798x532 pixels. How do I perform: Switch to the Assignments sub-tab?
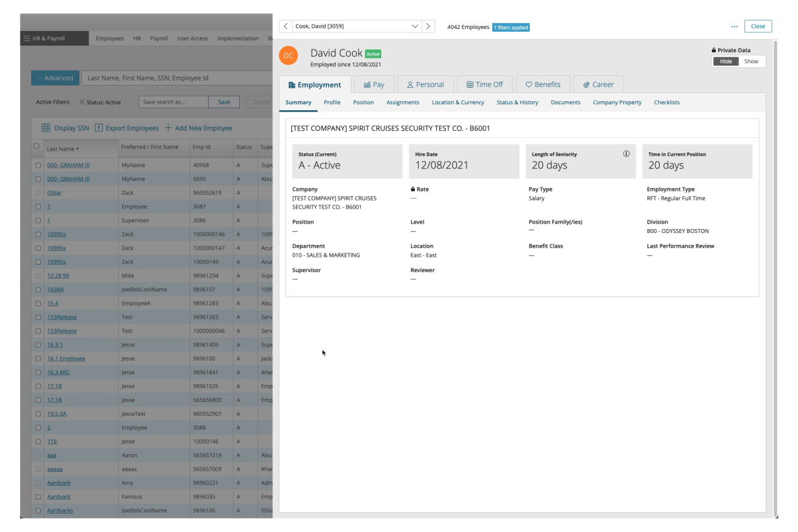coord(403,102)
